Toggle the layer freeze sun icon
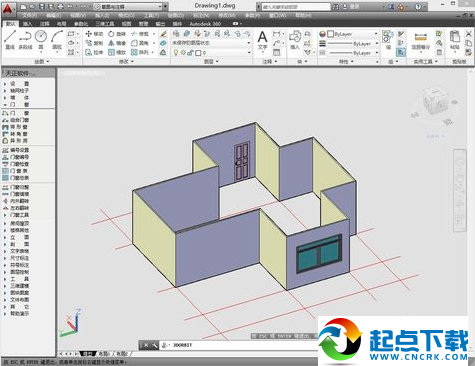Viewport: 475px width, 366px height. click(x=183, y=53)
